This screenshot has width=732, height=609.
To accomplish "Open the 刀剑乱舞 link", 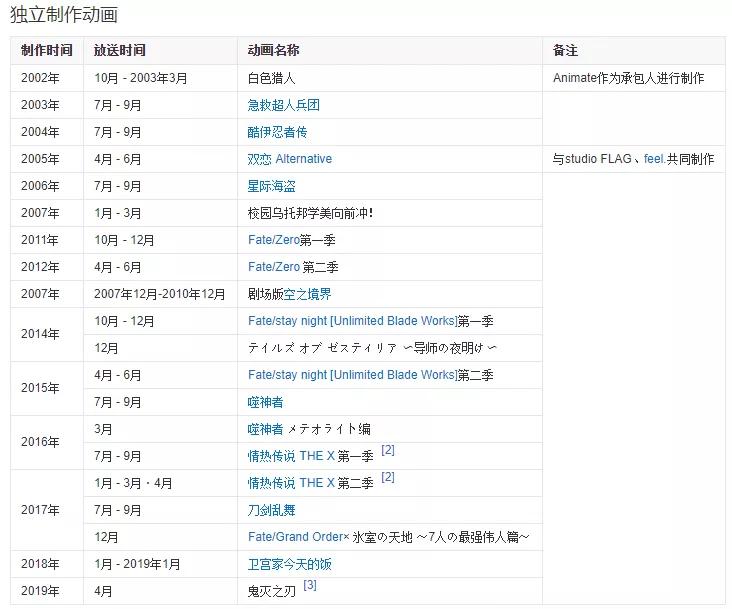I will point(271,510).
